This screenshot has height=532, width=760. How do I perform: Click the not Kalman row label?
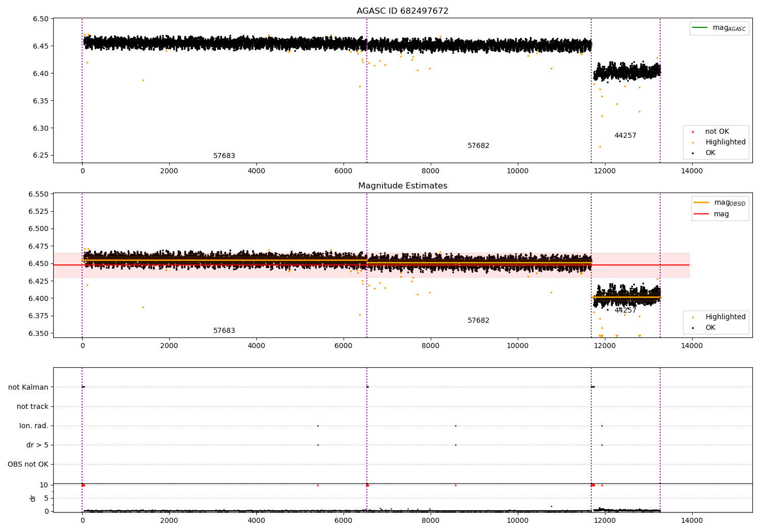(28, 388)
